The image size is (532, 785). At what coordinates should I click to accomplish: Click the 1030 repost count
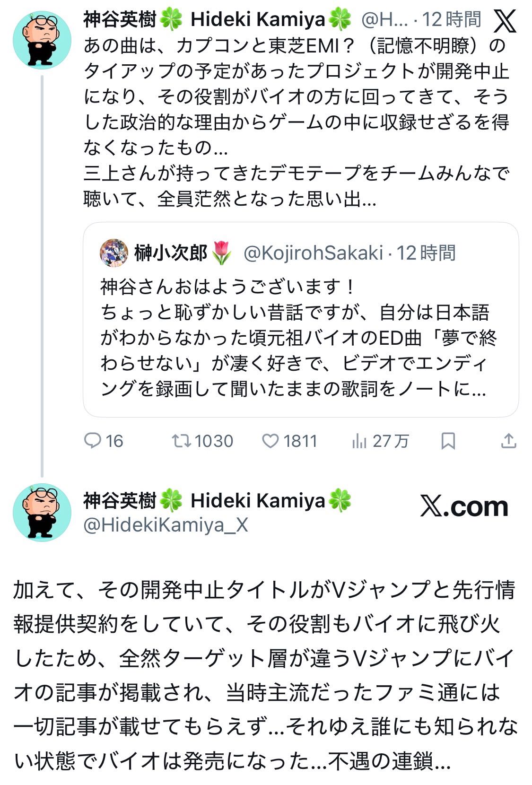tap(214, 441)
